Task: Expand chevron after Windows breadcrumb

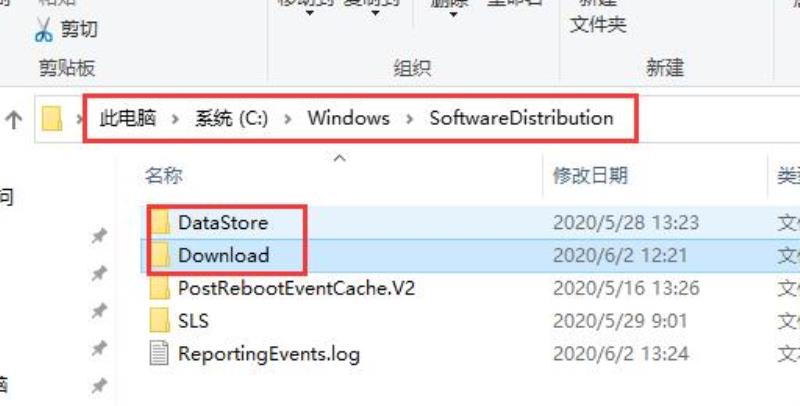Action: point(410,119)
